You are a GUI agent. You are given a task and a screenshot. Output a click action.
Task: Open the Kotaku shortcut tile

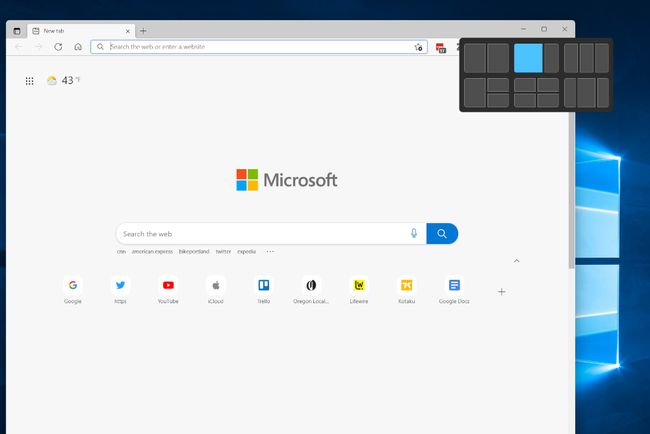coord(407,290)
